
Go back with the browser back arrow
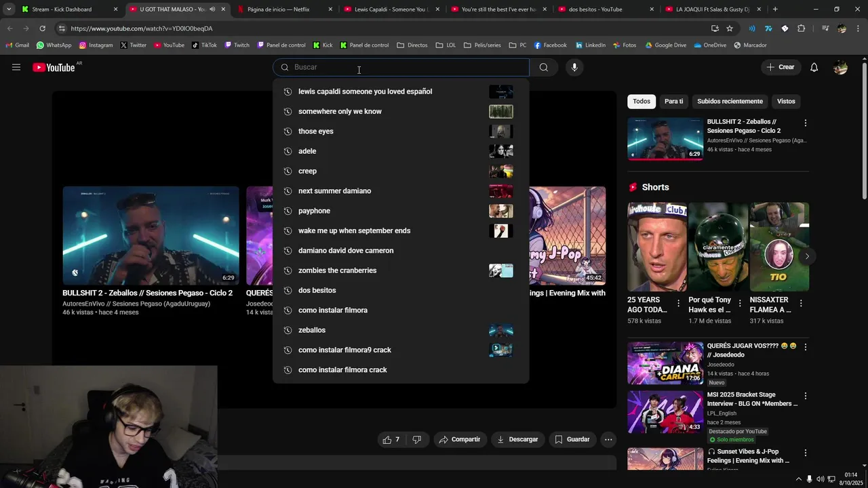(x=10, y=28)
